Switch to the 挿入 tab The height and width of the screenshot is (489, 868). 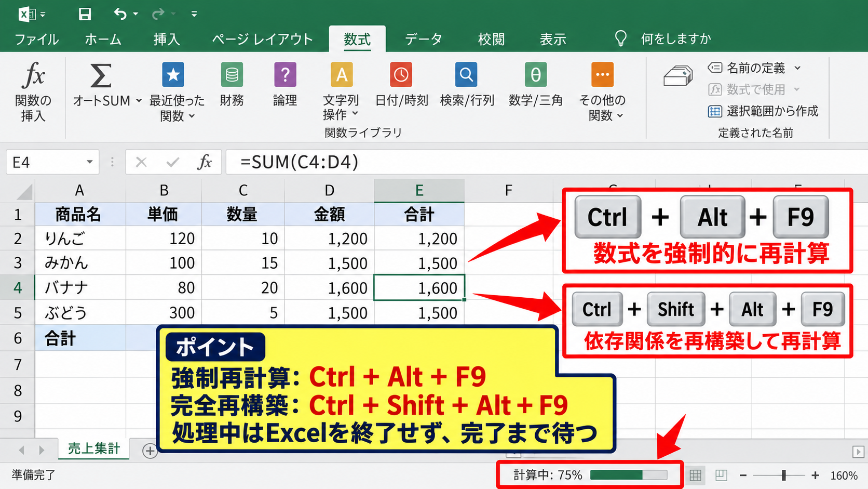tap(167, 39)
